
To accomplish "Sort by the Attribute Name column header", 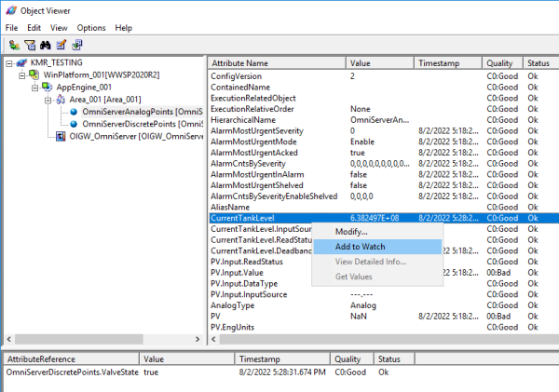I will click(x=277, y=63).
